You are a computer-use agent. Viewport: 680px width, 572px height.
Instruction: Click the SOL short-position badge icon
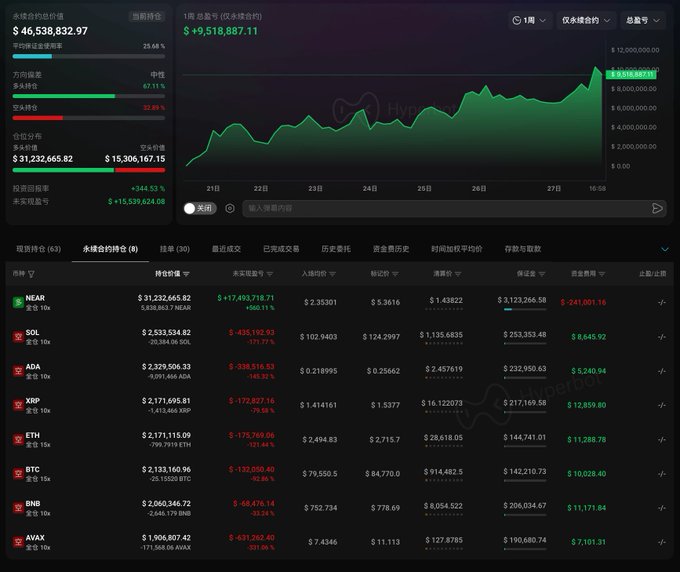18,337
